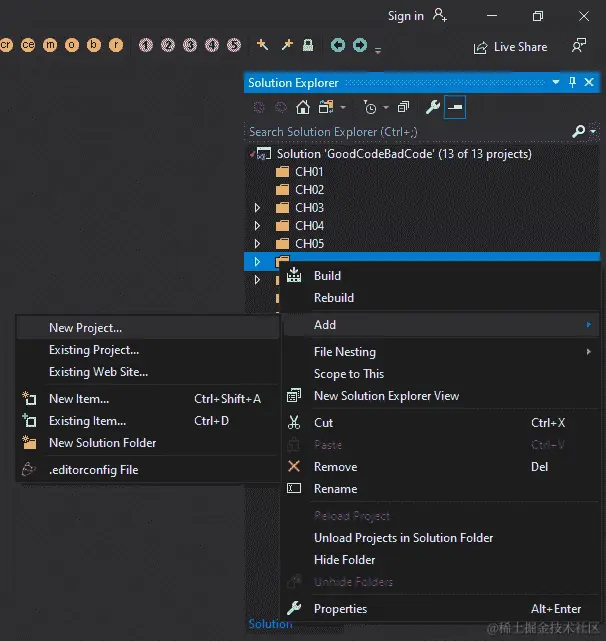Select New Solution Explorer View
Viewport: 606px width, 641px height.
[x=441, y=396]
